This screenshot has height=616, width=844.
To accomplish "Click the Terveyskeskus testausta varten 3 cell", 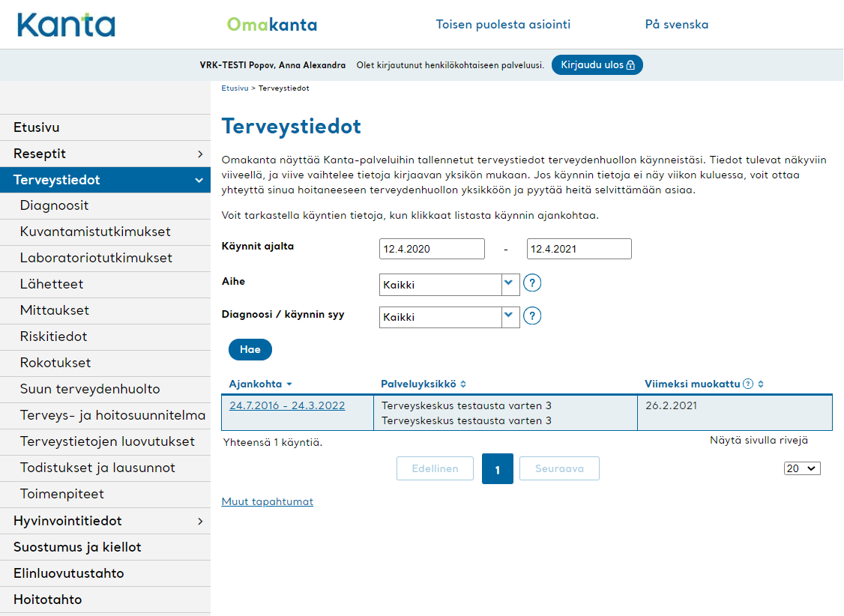I will (505, 413).
